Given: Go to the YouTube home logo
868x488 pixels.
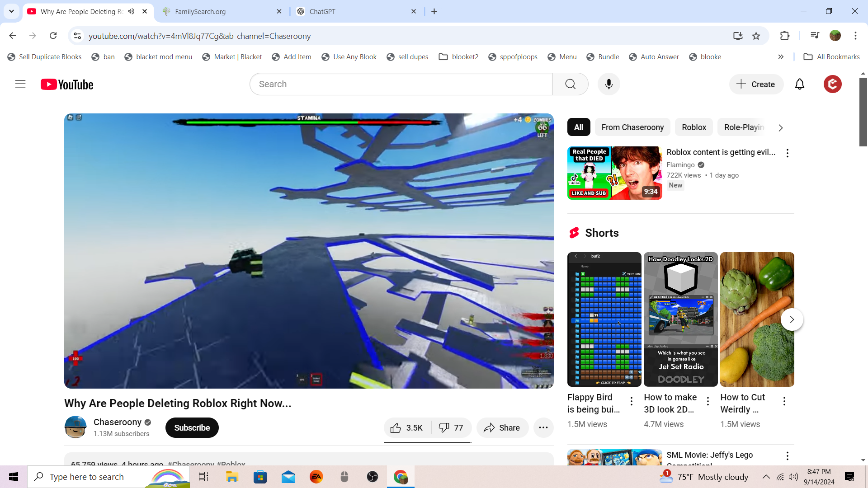Looking at the screenshot, I should pyautogui.click(x=67, y=84).
